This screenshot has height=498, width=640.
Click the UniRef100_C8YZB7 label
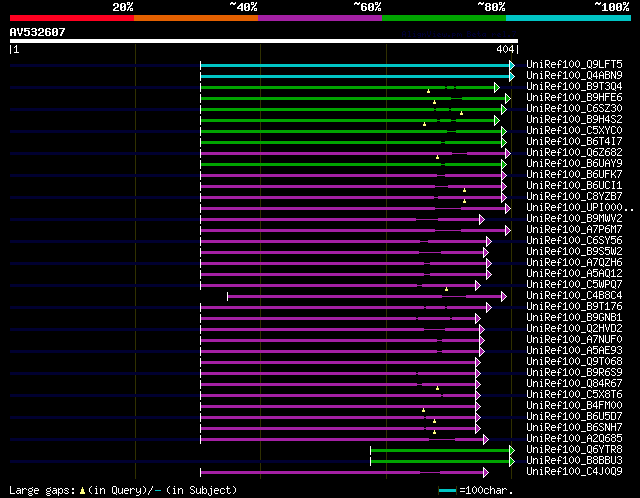tap(574, 197)
